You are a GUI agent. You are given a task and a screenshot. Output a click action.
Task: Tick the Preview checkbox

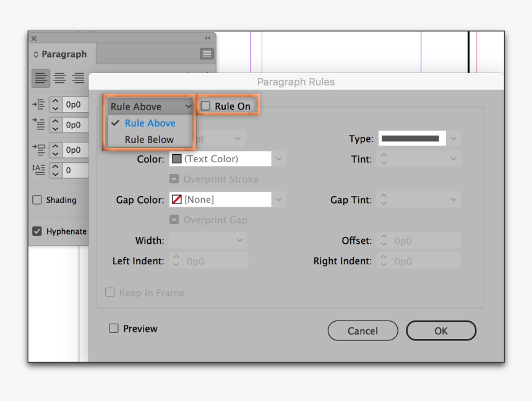click(114, 329)
